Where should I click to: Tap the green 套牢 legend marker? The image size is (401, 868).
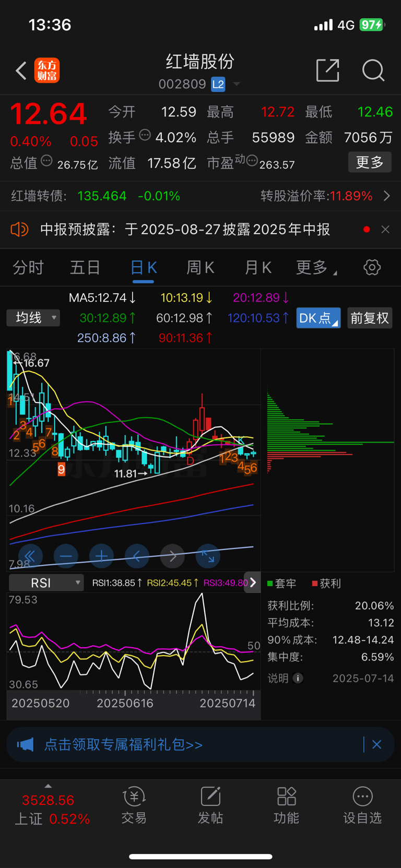point(270,584)
